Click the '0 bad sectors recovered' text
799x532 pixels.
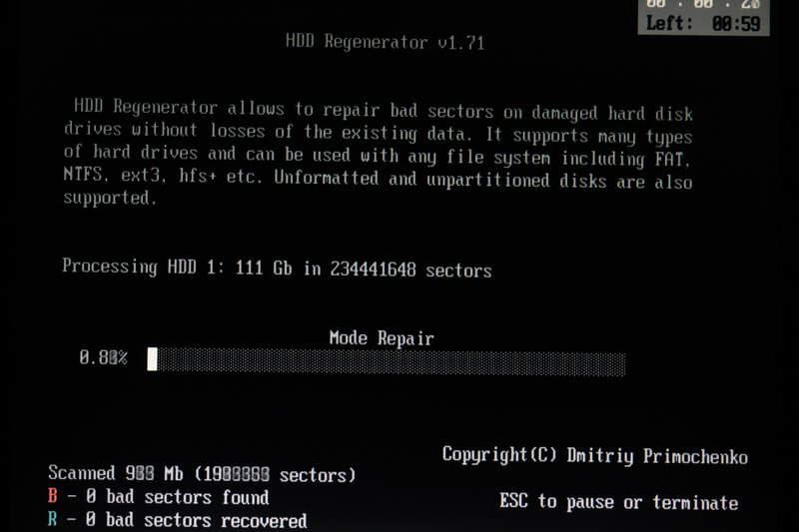(196, 520)
